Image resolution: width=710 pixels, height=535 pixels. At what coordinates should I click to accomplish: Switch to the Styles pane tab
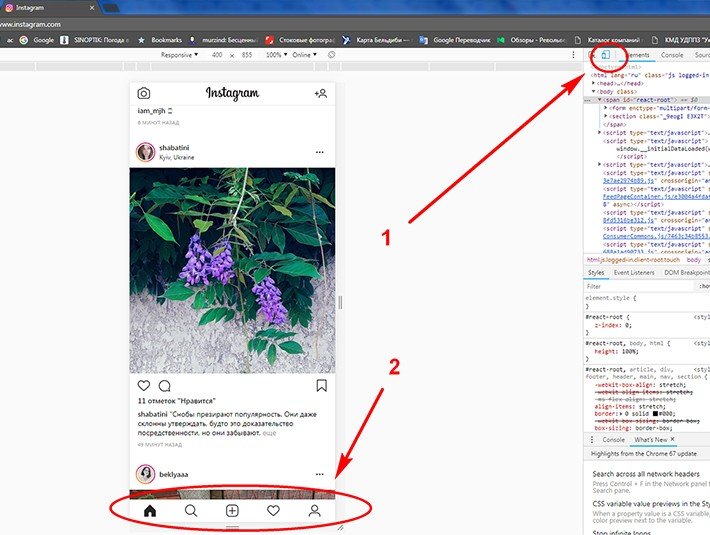coord(596,272)
